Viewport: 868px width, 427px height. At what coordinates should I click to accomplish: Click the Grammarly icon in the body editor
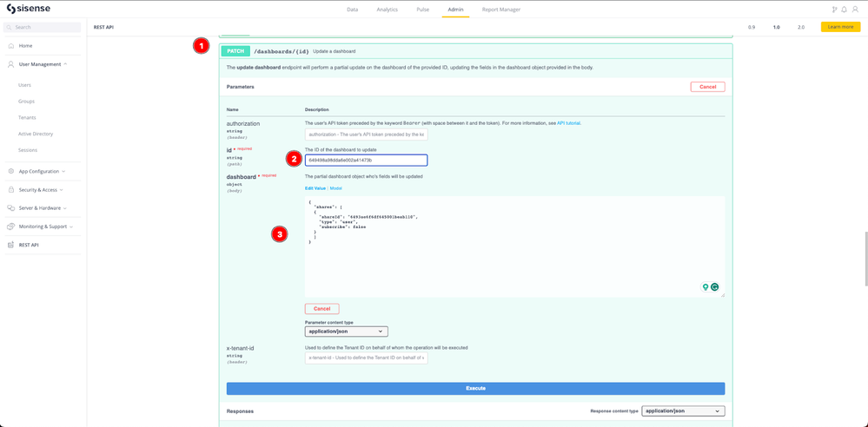tap(715, 287)
